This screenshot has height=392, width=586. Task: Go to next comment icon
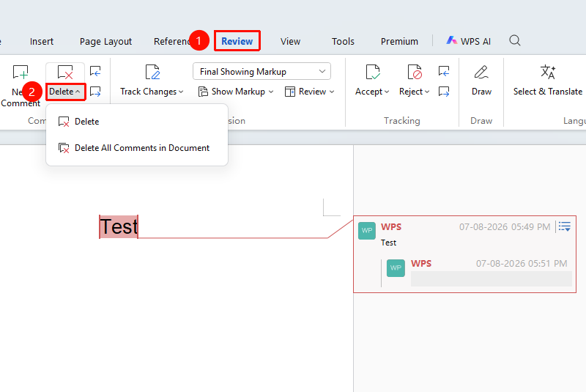tap(95, 92)
